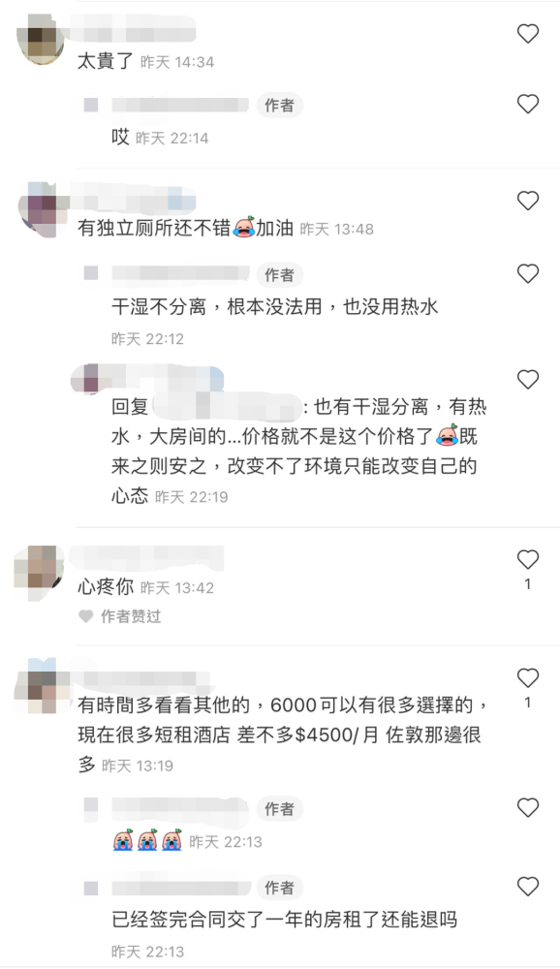This screenshot has height=969, width=560.
Task: Like the comment "有独立厕所还不错"
Action: point(527,201)
